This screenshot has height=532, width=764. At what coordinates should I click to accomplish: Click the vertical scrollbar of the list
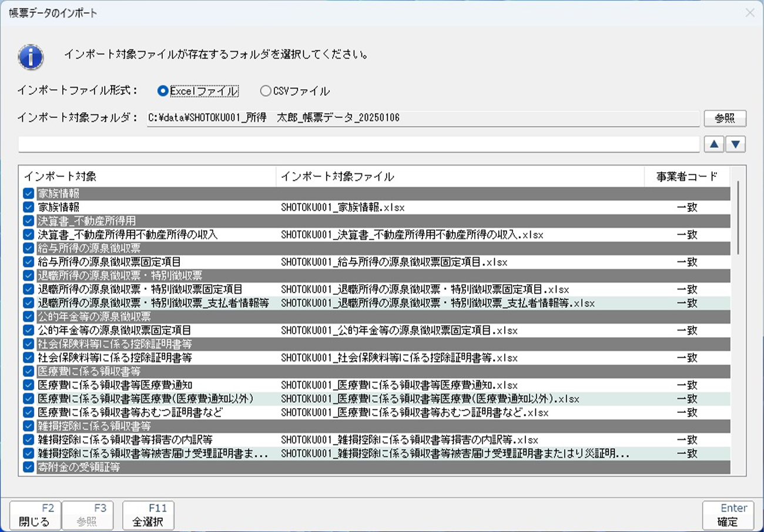[738, 217]
